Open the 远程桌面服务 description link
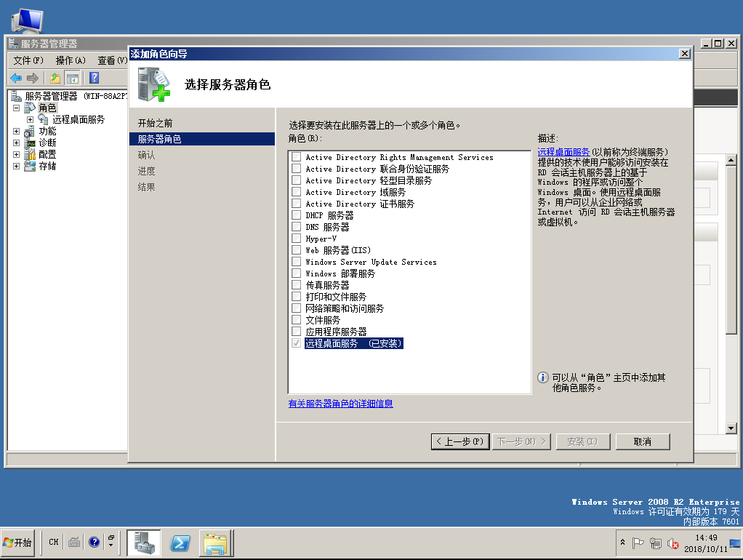 point(563,152)
